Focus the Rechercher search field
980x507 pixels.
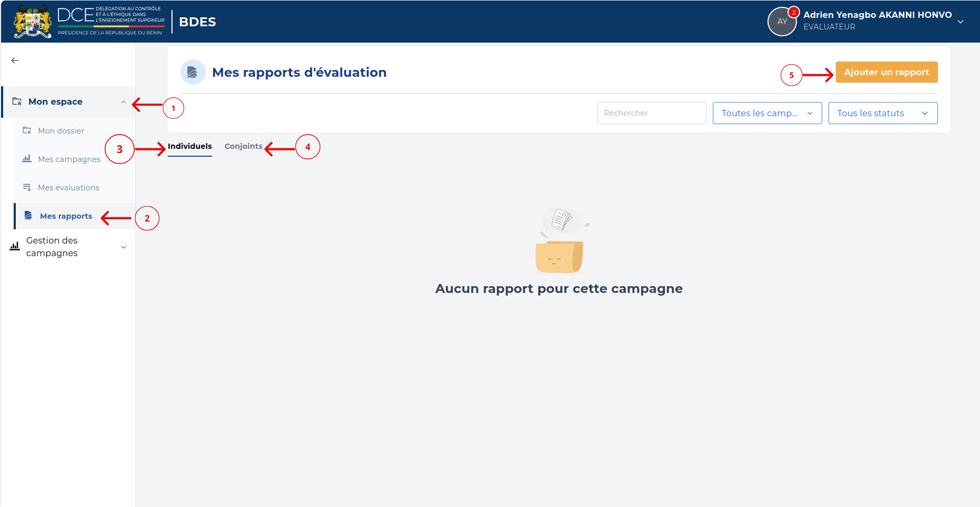tap(652, 113)
